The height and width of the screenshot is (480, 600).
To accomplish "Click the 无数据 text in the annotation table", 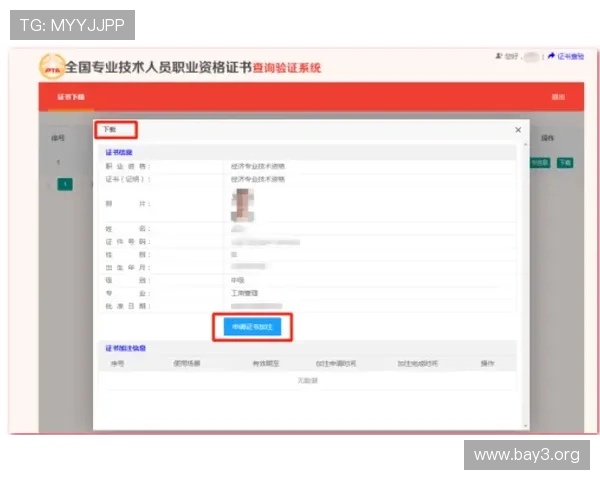I will pos(308,380).
